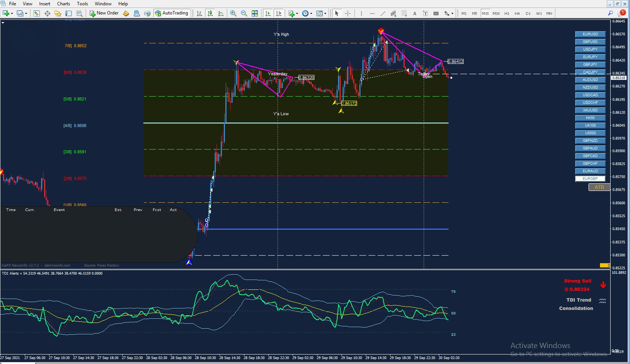Click the Zoom Out magnifier icon

(244, 13)
